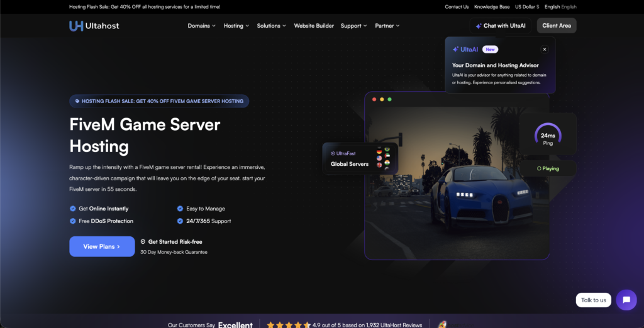Click the FiveM Game Server Hosting heading
Screen dimensions: 644x328
pos(145,135)
